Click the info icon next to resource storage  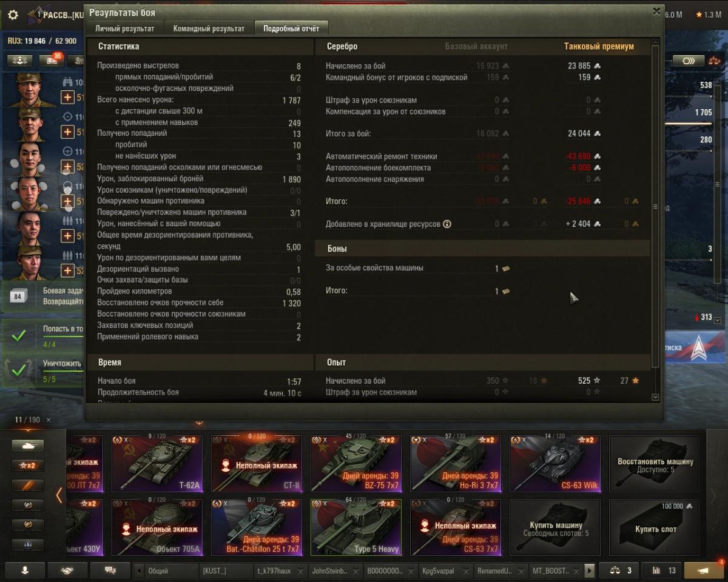[447, 224]
